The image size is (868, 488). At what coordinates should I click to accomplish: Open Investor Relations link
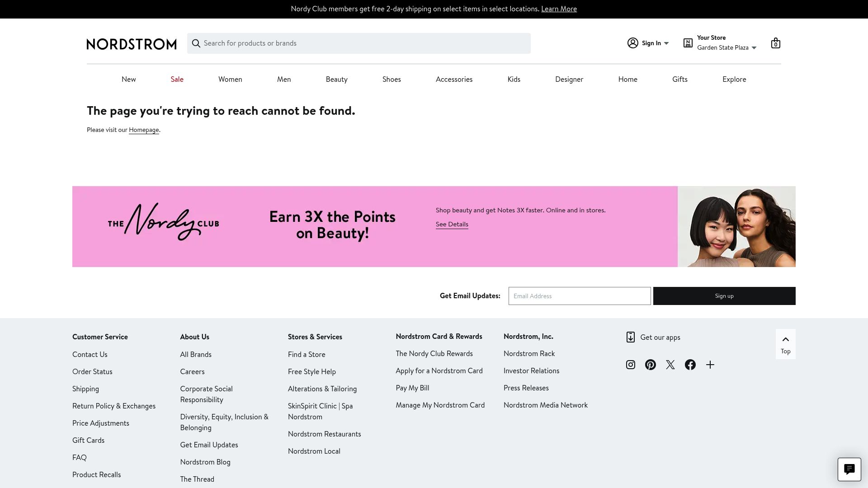click(532, 371)
